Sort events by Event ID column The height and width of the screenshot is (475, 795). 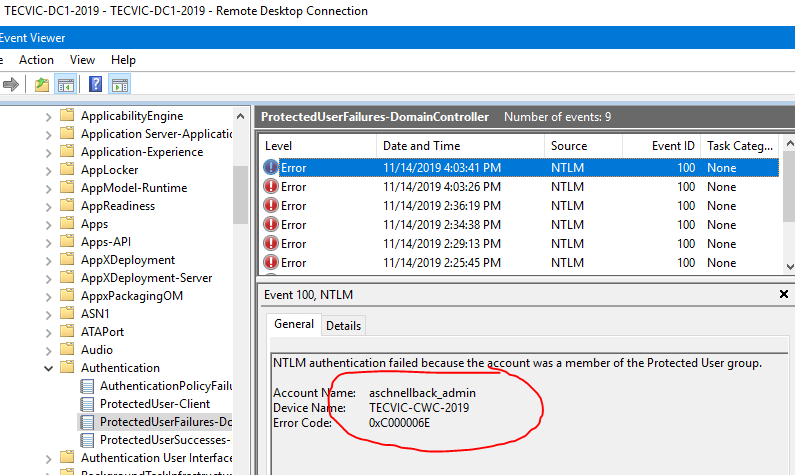pyautogui.click(x=661, y=146)
